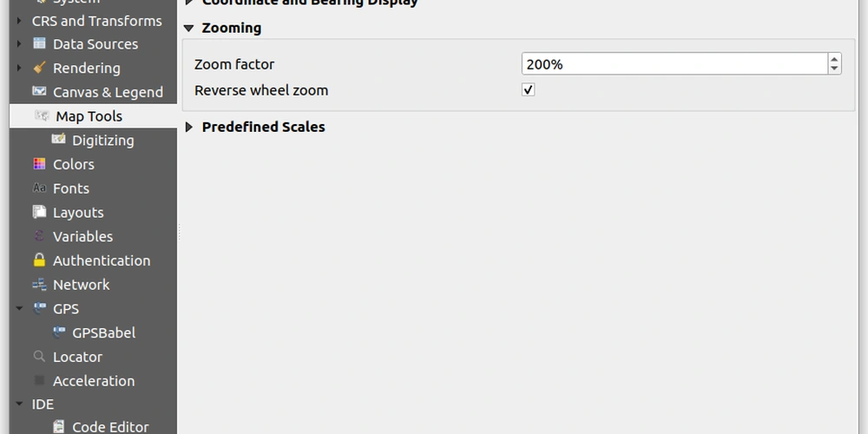Click into the Zoom factor field
This screenshot has height=434, width=868.
tap(674, 64)
